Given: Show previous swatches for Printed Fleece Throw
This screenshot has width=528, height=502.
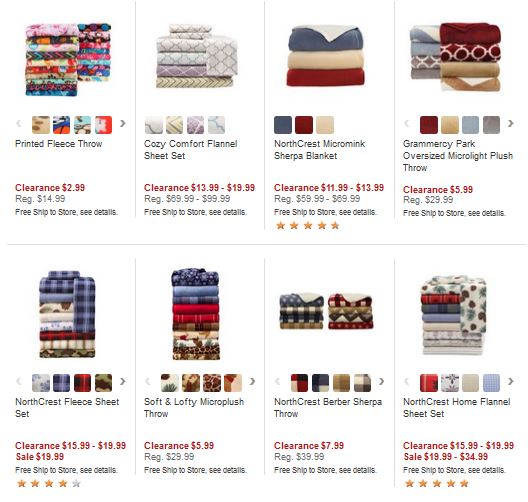Looking at the screenshot, I should coord(19,124).
